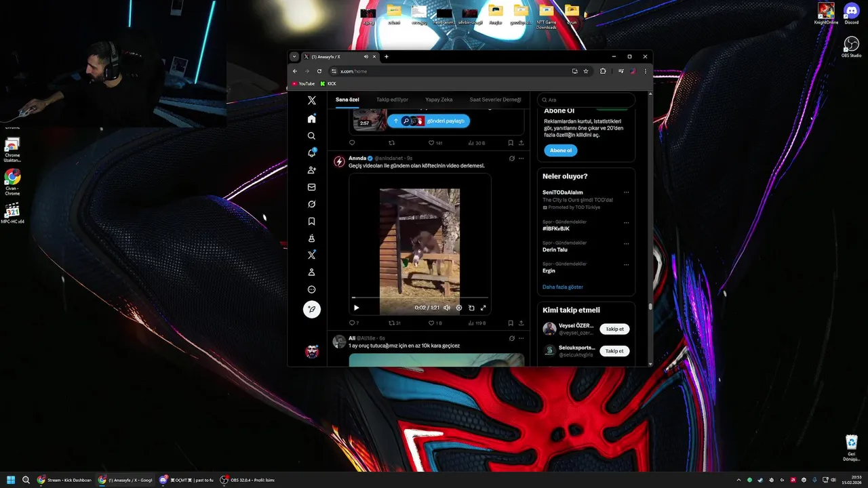
Task: Open more options for #İBFKvBJK trend
Action: coord(626,222)
